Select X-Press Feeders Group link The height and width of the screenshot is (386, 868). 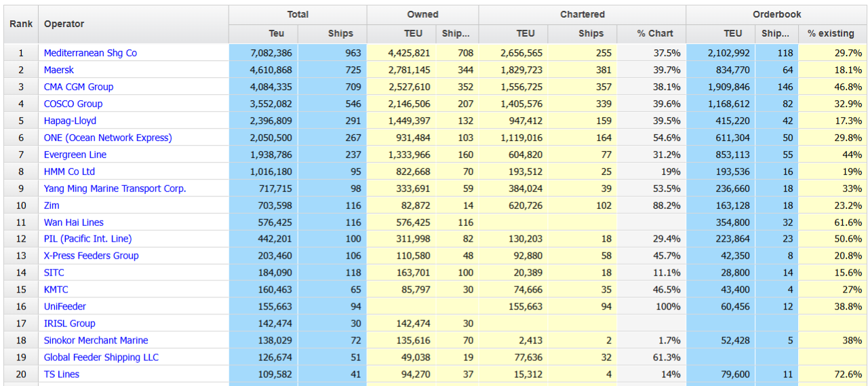point(91,256)
